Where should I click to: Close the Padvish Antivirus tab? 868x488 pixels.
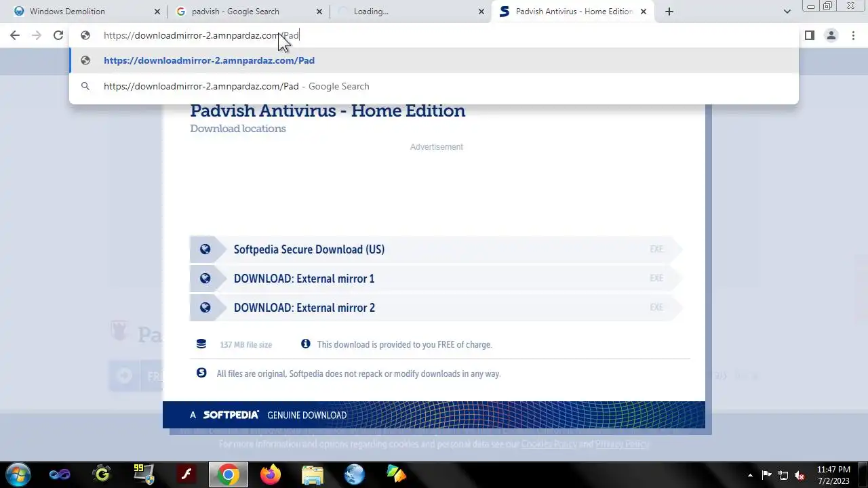point(644,12)
